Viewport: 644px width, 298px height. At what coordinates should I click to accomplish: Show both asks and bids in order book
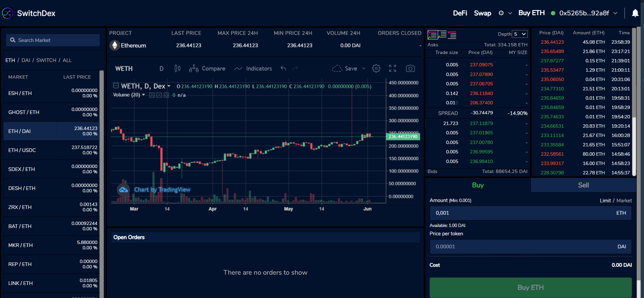433,35
